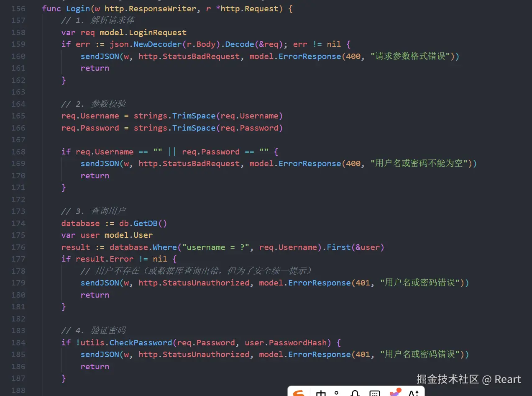Click line number 182 in the gutter
532x396 pixels.
pyautogui.click(x=18, y=319)
